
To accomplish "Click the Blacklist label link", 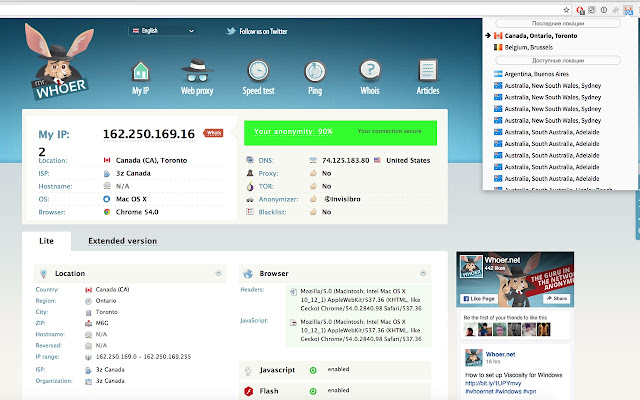I will tap(272, 212).
